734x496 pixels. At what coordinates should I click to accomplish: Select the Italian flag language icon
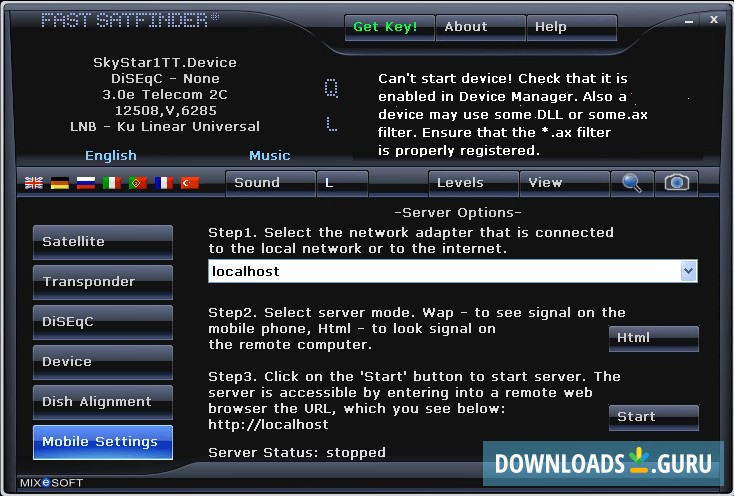[112, 182]
